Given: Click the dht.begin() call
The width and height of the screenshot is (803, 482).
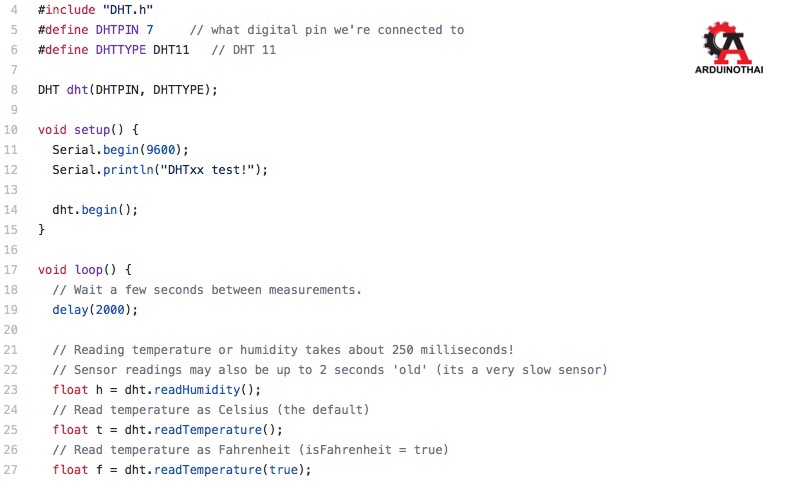Looking at the screenshot, I should tap(95, 209).
